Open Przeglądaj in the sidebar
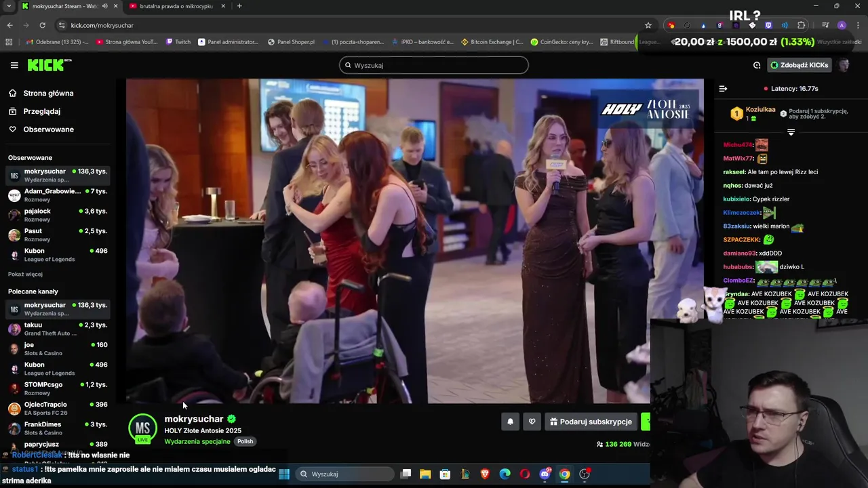The image size is (868, 488). 41,111
